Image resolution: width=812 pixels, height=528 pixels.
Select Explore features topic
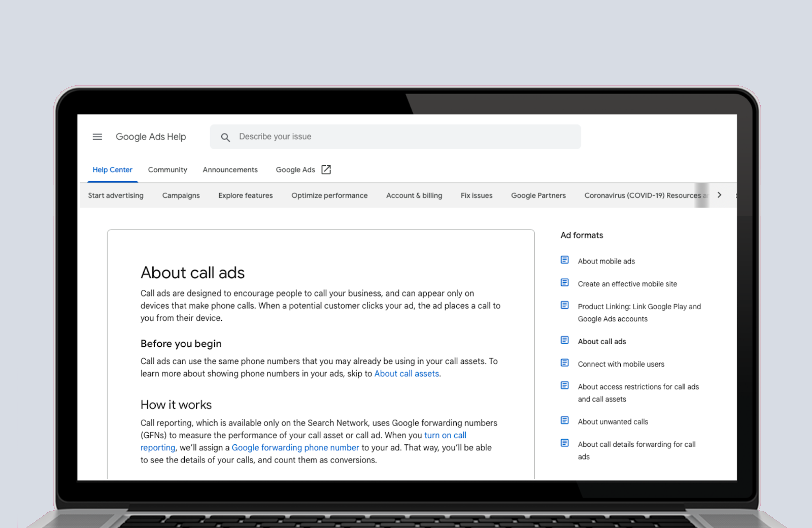tap(246, 195)
